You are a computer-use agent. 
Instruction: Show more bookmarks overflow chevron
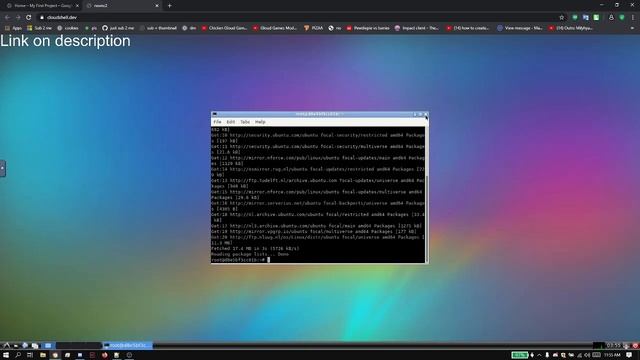[x=632, y=28]
